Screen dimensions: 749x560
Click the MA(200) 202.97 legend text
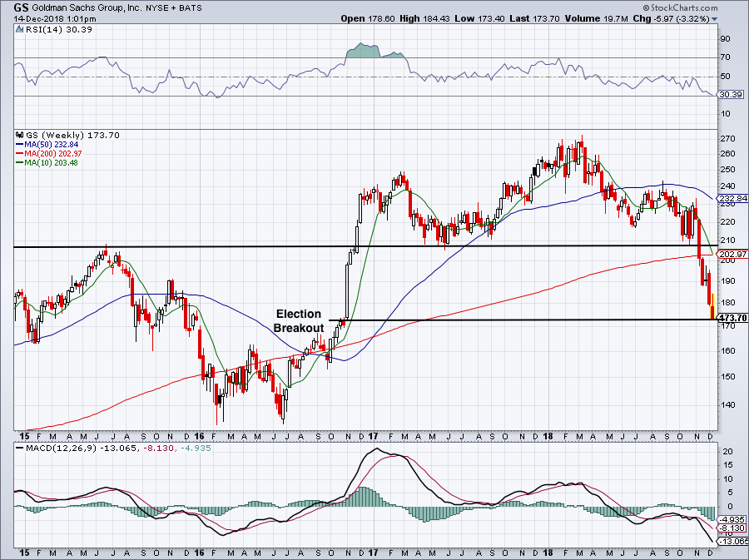(53, 153)
